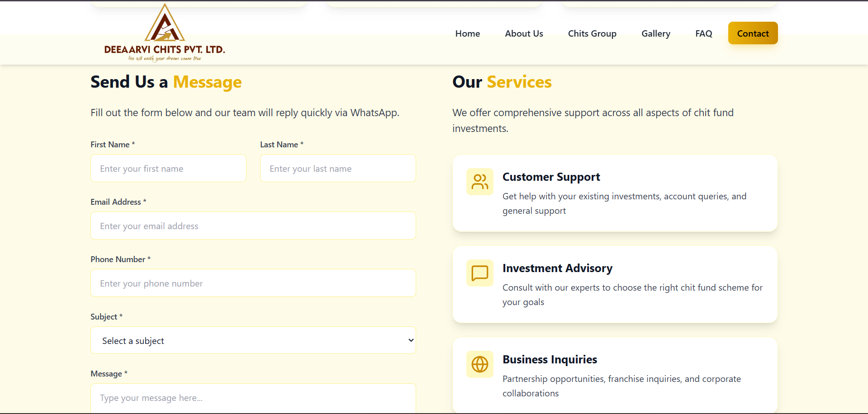The width and height of the screenshot is (868, 414).
Task: Open the Gallery menu item
Action: coord(655,33)
